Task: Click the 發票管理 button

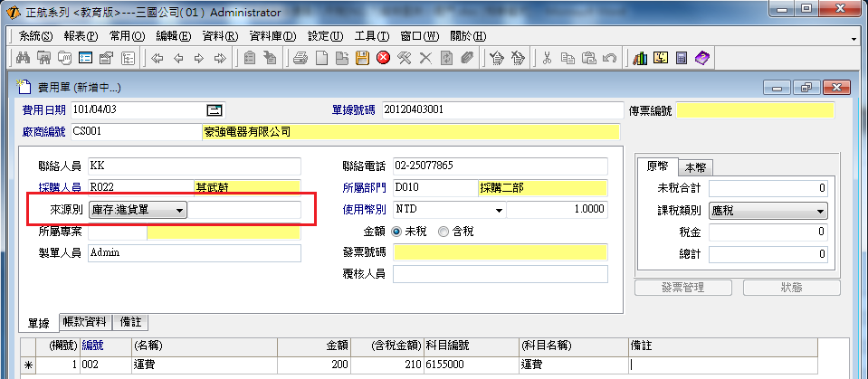Action: [683, 287]
